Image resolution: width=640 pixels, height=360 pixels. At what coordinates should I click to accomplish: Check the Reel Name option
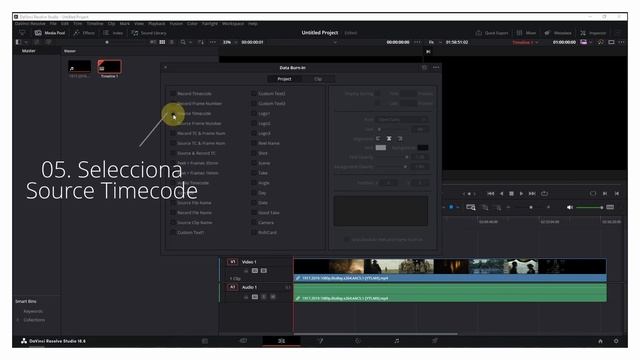[x=254, y=143]
